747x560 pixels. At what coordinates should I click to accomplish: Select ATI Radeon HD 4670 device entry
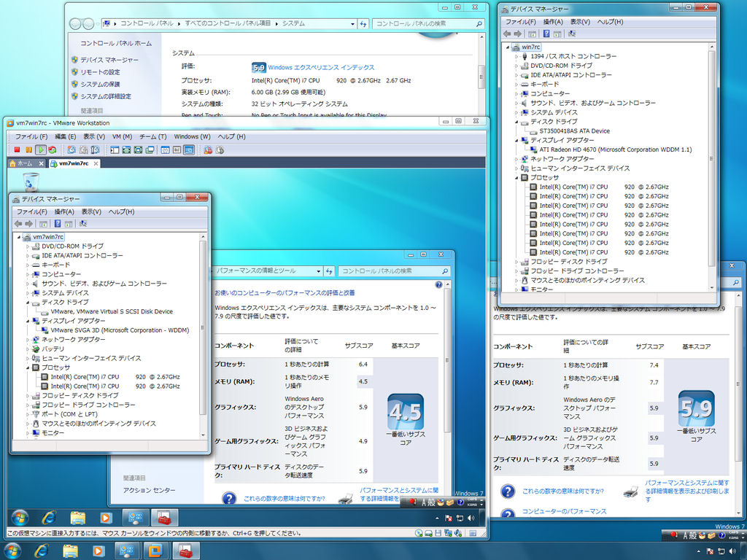616,149
